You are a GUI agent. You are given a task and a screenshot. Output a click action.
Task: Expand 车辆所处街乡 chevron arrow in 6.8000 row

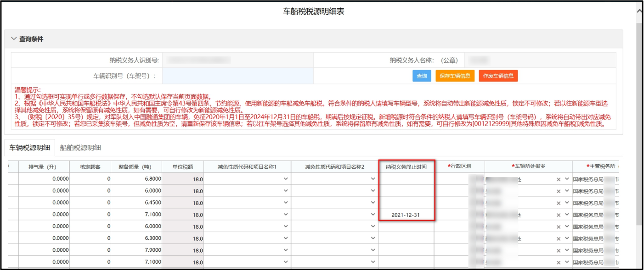pos(567,179)
